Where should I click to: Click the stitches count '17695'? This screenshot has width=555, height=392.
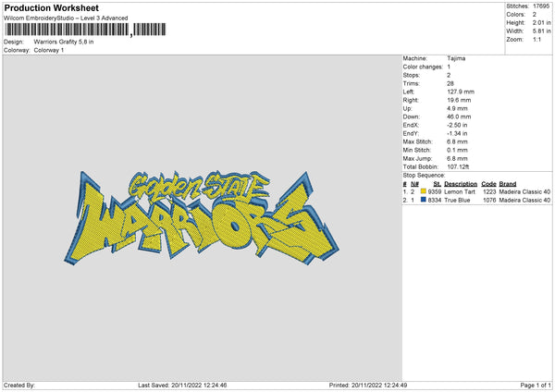point(541,6)
